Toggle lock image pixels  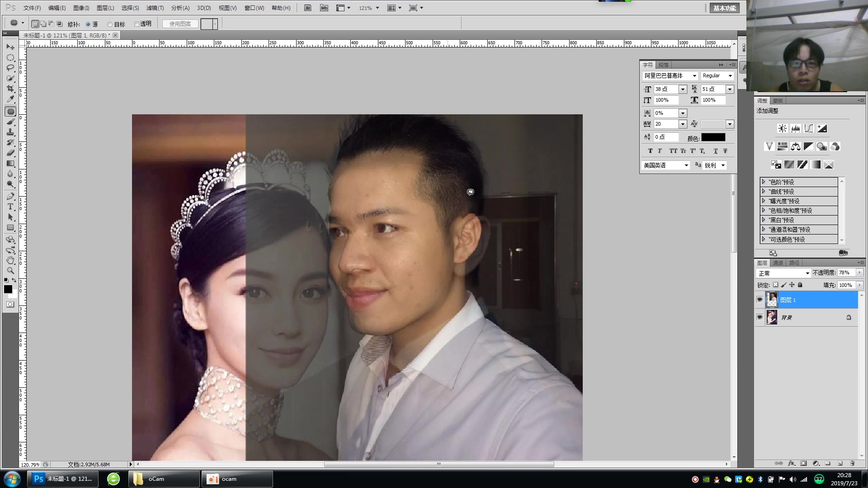click(783, 285)
